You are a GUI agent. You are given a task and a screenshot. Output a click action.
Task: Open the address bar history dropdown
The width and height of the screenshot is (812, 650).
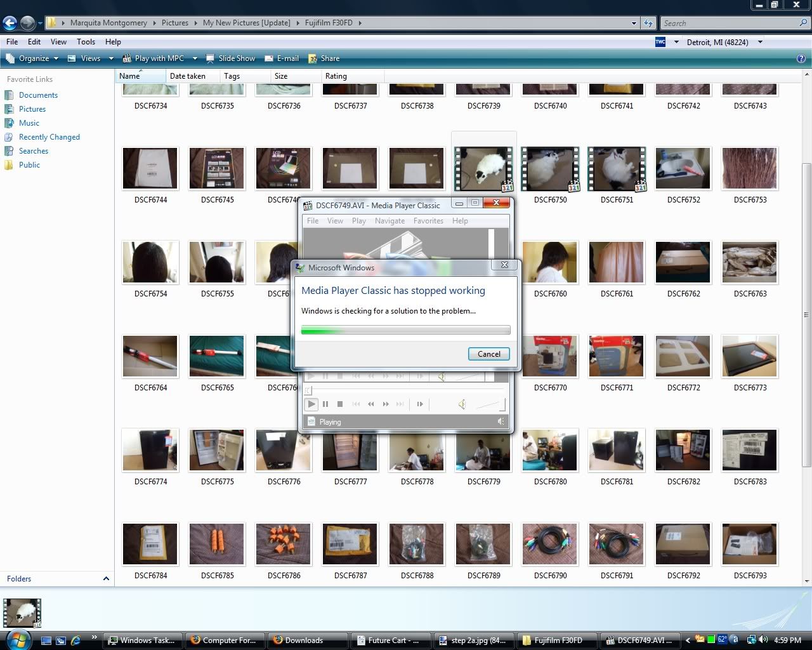click(x=634, y=23)
